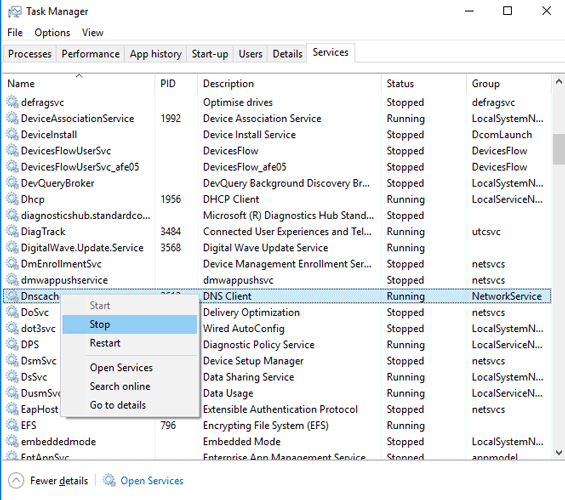
Task: Click PID 1992 cell
Action: tap(170, 119)
